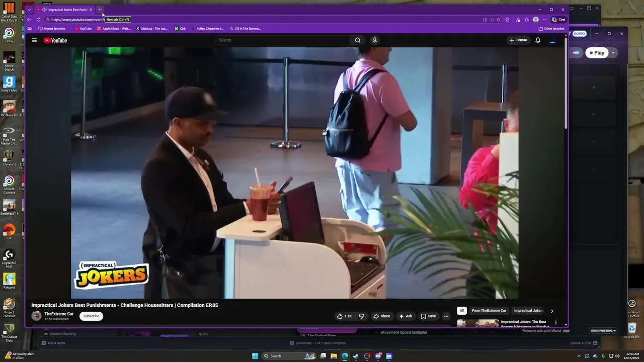This screenshot has height=362, width=644.
Task: Show hidden system tray icons
Action: 579,356
